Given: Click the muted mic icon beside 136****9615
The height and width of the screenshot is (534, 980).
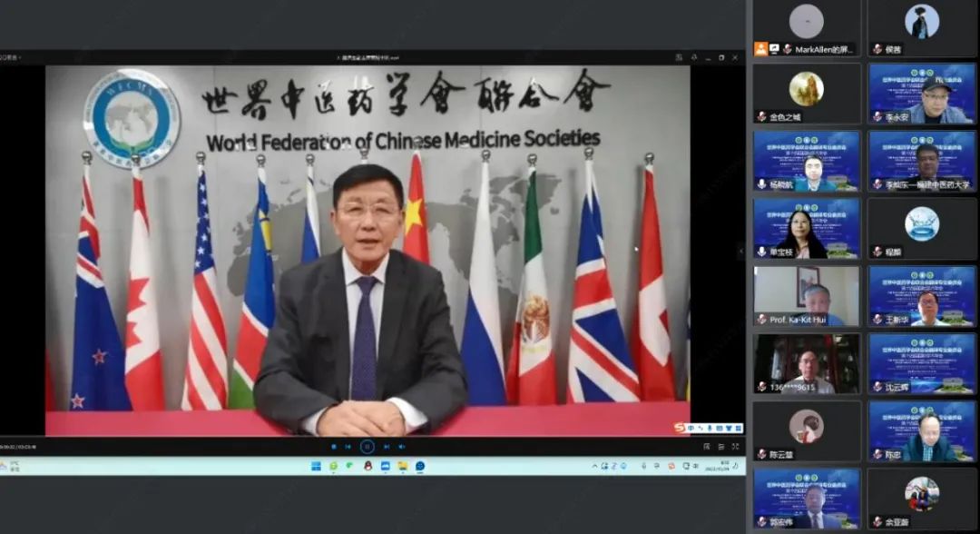Looking at the screenshot, I should pos(762,387).
